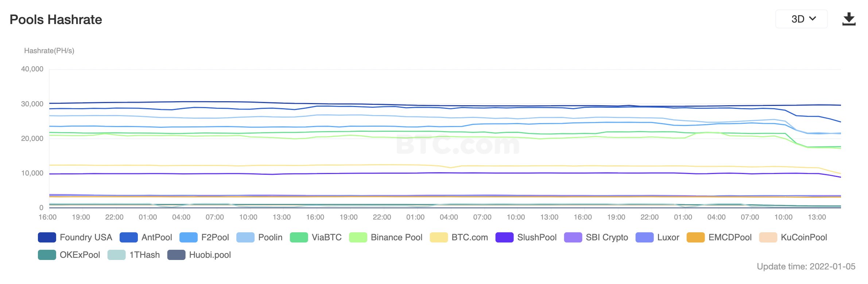868x284 pixels.
Task: Click the Update time 2022-01-05 text
Action: tap(806, 267)
